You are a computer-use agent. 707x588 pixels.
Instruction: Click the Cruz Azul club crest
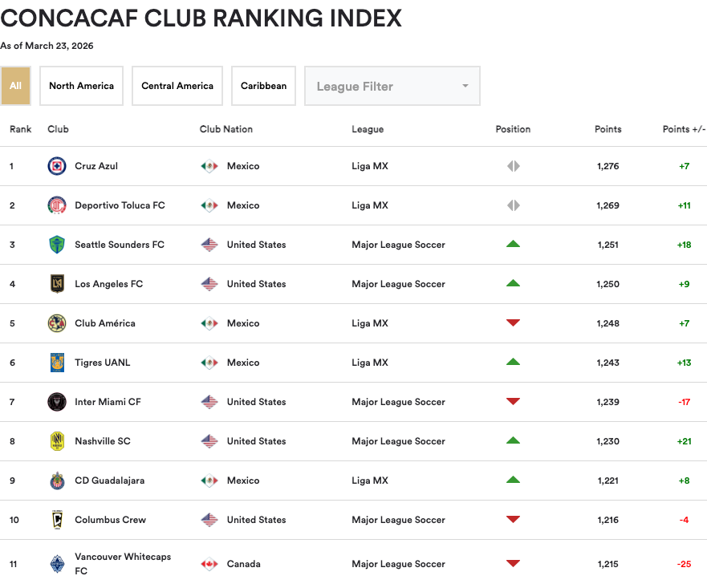56,166
